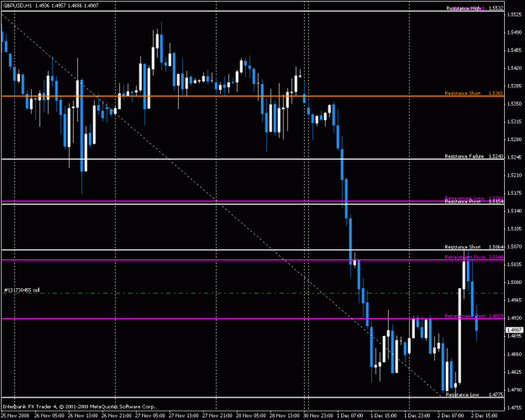
Task: Click price axis value 1.4790
Action: click(x=514, y=390)
